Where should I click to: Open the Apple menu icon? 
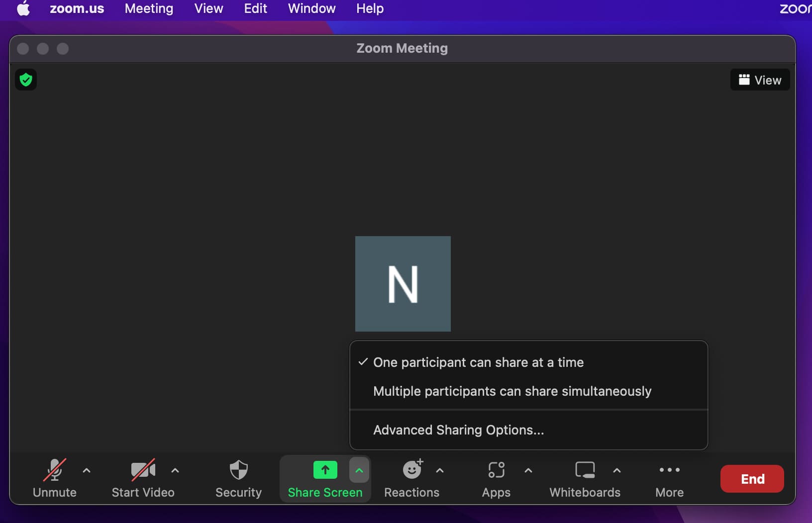[23, 8]
